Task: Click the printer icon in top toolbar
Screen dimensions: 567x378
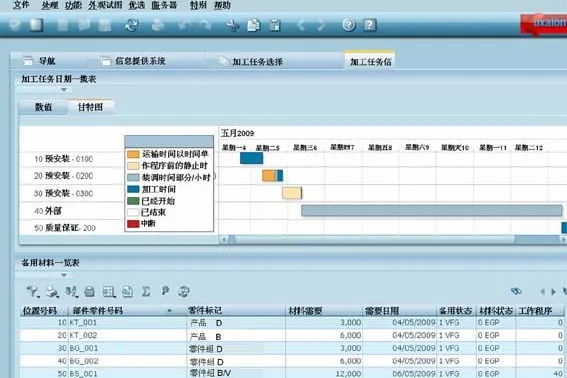Action: click(x=158, y=25)
